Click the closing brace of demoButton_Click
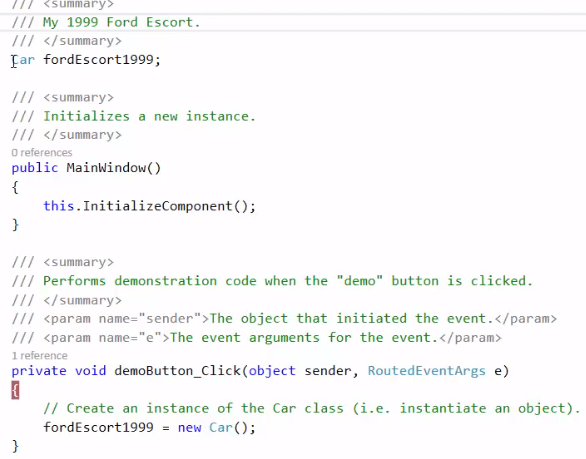This screenshot has height=459, width=586. 15,446
